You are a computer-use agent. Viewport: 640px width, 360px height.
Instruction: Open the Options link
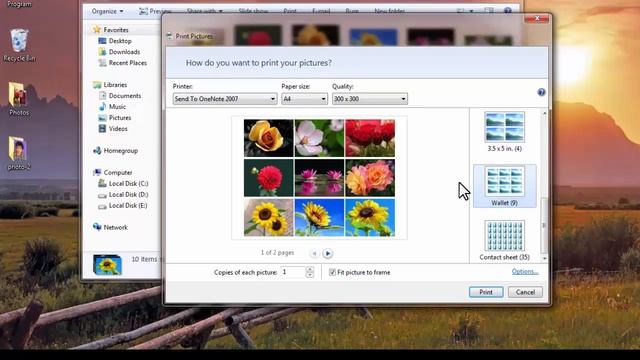coord(525,271)
